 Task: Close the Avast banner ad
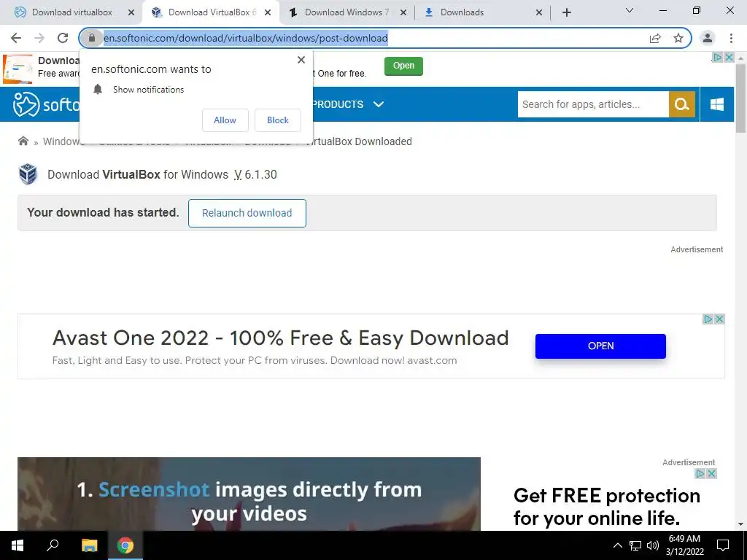(x=720, y=319)
